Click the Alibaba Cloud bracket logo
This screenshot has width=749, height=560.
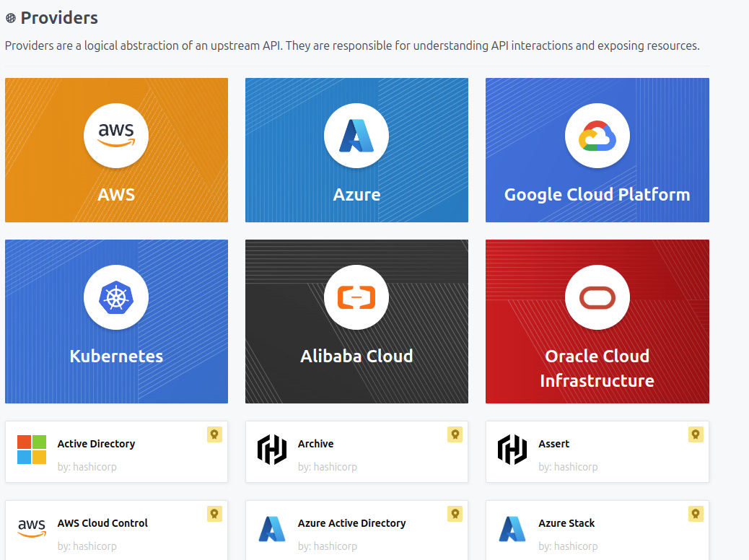pos(356,297)
